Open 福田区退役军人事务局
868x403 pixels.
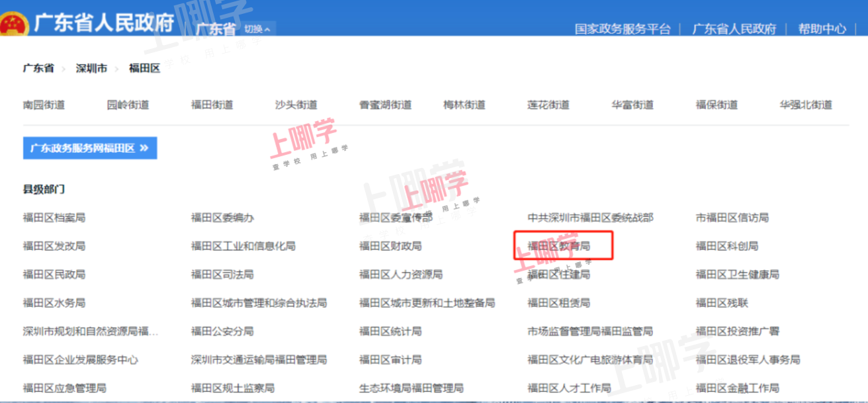pyautogui.click(x=748, y=360)
